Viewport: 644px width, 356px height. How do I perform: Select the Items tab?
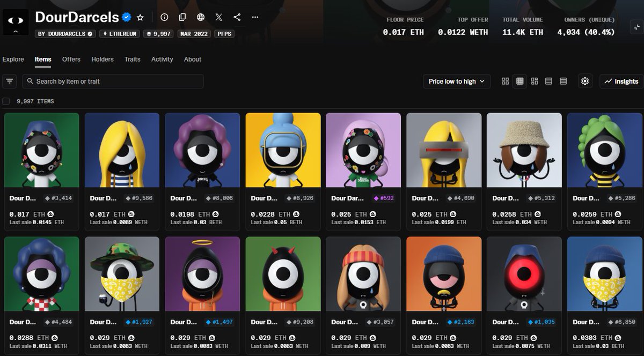(x=43, y=59)
